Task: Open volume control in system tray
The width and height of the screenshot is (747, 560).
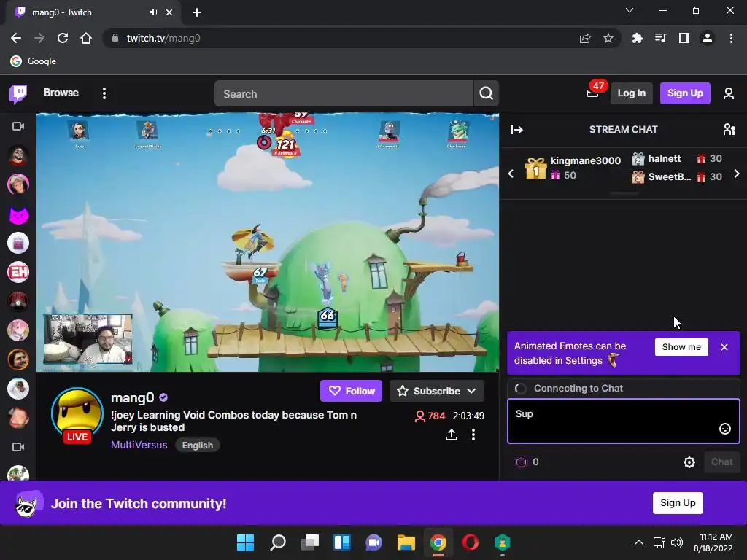Action: click(x=676, y=542)
